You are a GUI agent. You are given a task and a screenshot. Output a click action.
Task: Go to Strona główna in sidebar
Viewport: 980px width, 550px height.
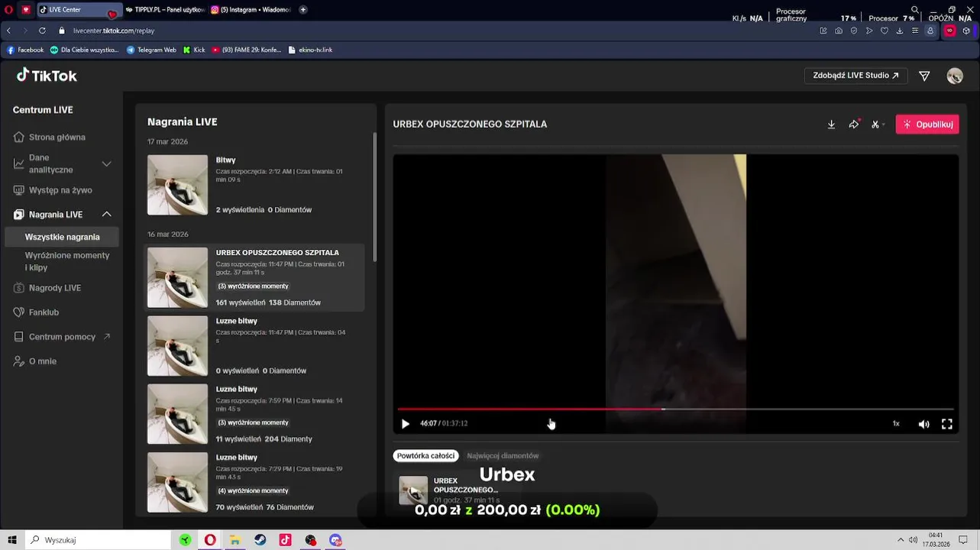click(50, 137)
